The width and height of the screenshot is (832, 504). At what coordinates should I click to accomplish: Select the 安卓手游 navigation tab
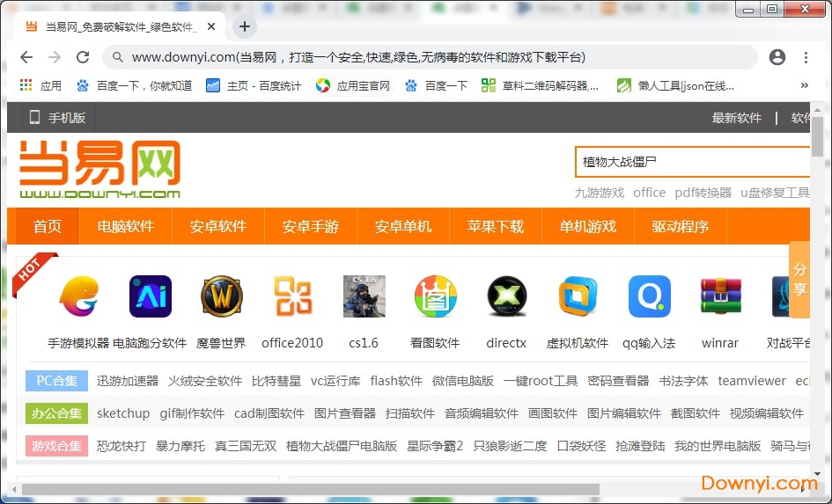[x=311, y=227]
